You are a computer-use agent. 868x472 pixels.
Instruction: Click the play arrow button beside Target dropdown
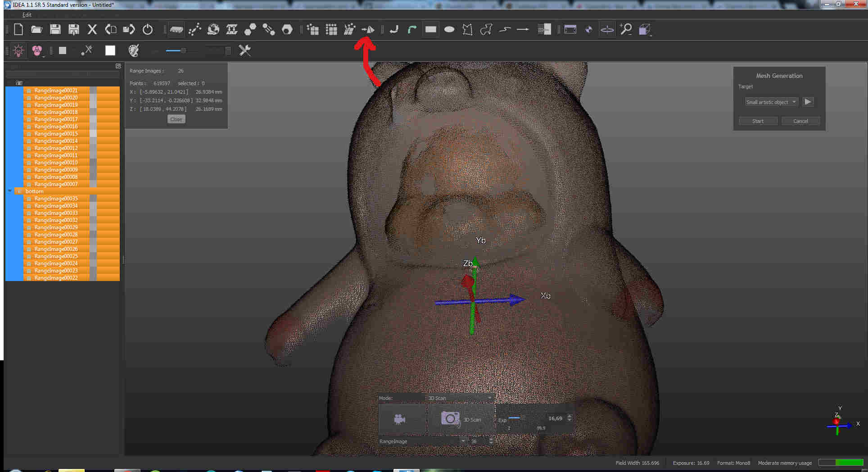808,102
